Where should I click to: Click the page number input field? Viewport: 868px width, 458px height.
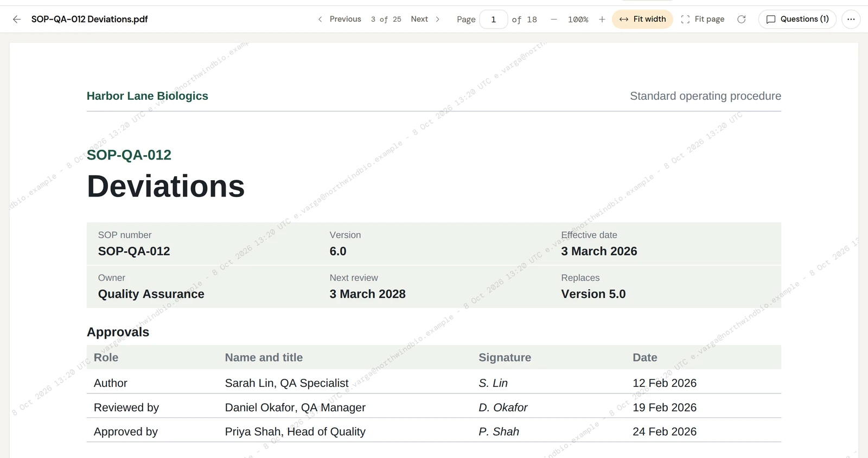494,20
